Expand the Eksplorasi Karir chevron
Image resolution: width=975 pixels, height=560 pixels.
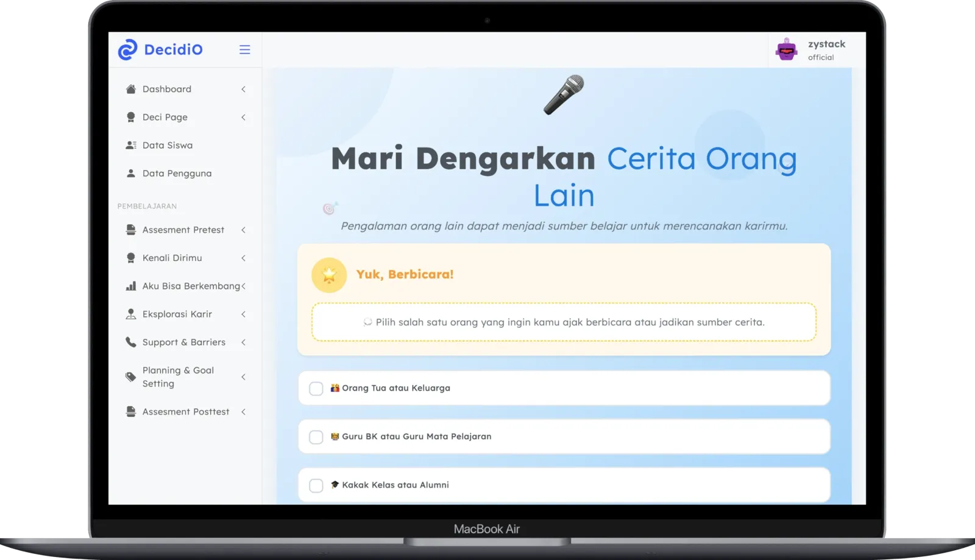click(x=243, y=314)
